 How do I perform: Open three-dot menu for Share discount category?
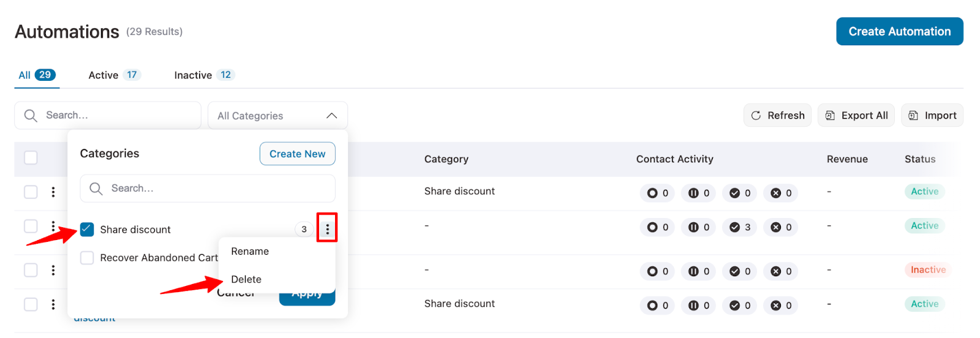click(327, 229)
